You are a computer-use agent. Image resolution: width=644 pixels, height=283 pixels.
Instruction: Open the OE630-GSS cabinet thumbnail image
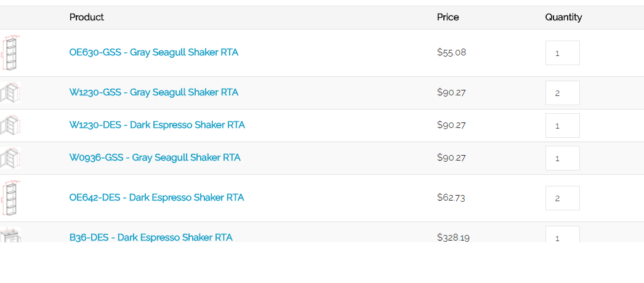coord(10,52)
